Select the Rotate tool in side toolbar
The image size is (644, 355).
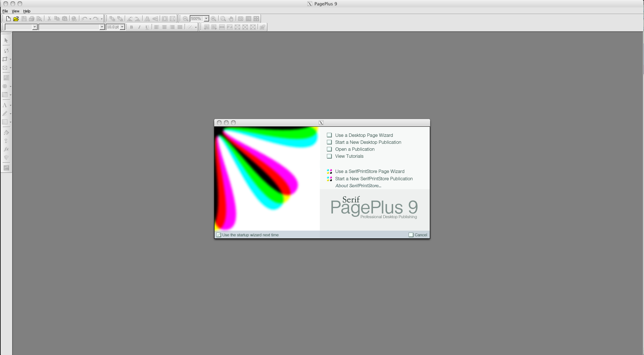(6, 51)
